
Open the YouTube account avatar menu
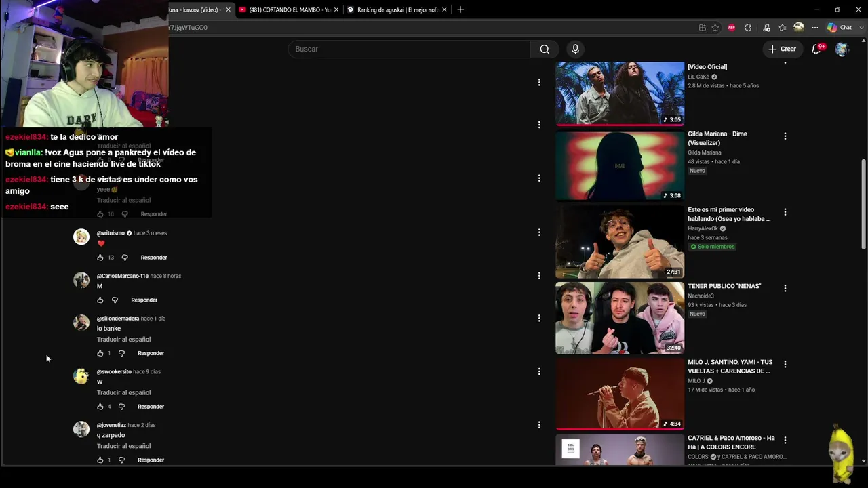(842, 49)
